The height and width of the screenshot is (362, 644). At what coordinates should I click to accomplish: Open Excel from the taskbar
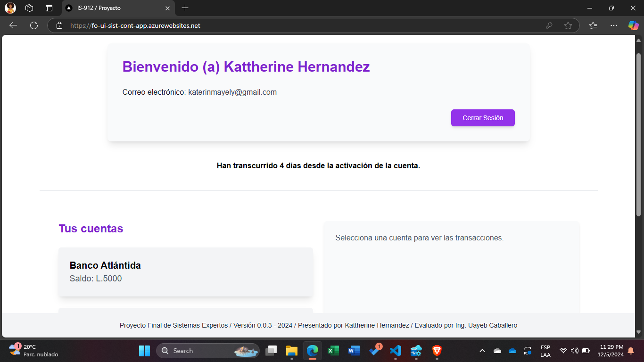pos(333,351)
